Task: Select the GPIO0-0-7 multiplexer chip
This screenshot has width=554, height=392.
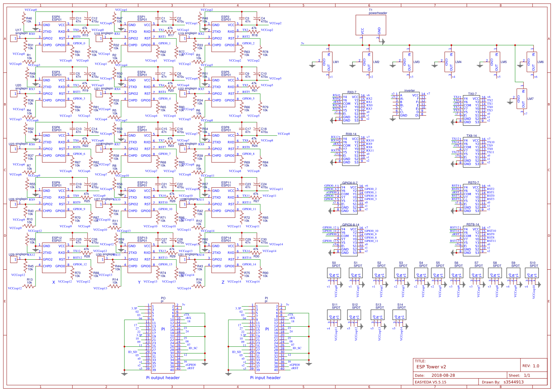Action: point(349,199)
